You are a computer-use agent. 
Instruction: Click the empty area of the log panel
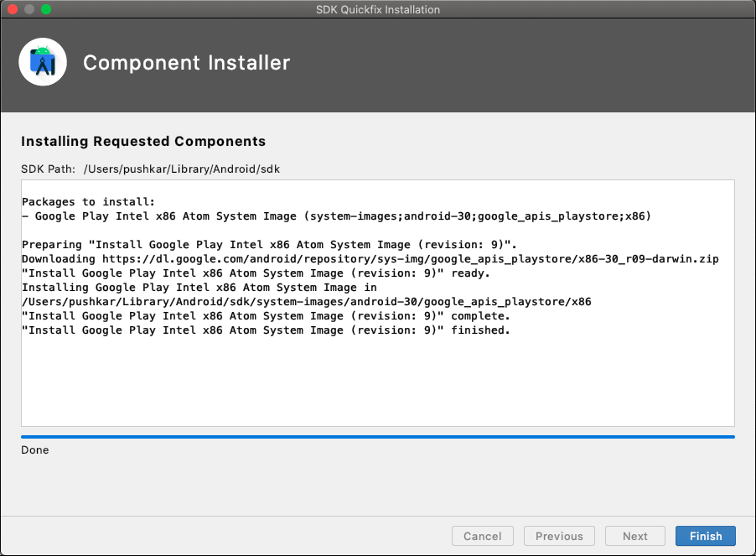(378, 381)
